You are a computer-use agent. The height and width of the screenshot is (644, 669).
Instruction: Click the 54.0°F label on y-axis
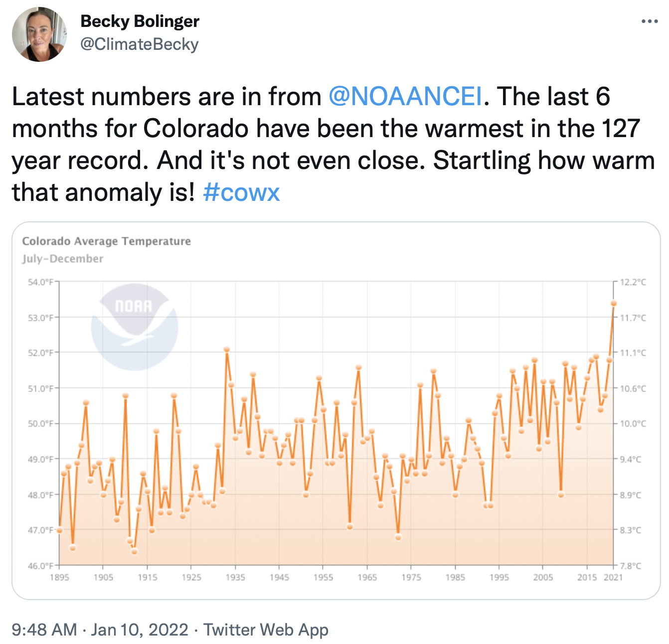click(40, 282)
